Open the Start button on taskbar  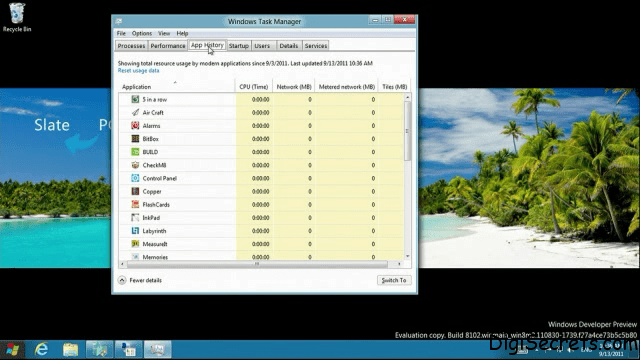[x=12, y=350]
